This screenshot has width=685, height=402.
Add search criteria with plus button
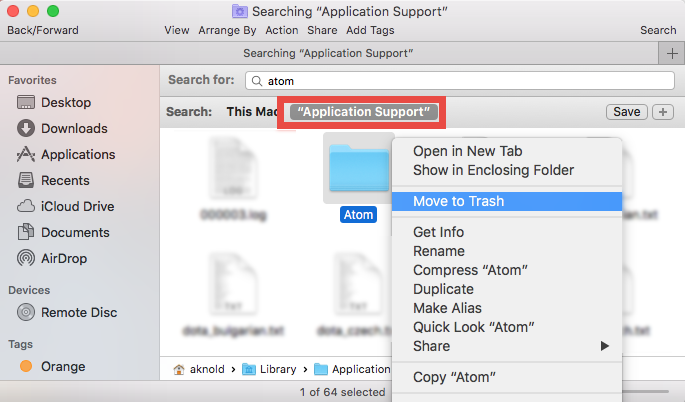(x=663, y=112)
